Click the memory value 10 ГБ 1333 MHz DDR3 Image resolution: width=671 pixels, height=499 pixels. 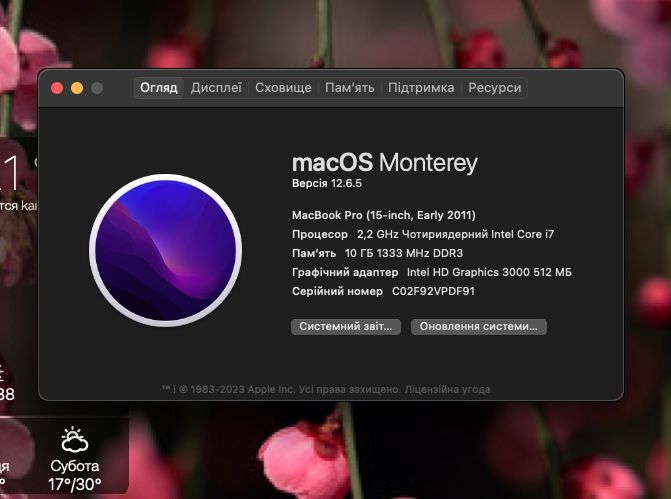404,253
